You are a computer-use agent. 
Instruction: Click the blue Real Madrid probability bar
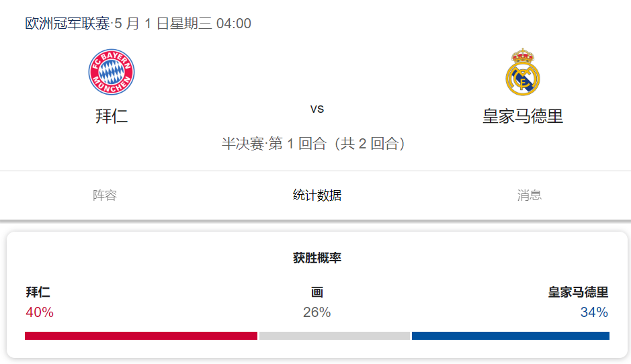tap(510, 336)
